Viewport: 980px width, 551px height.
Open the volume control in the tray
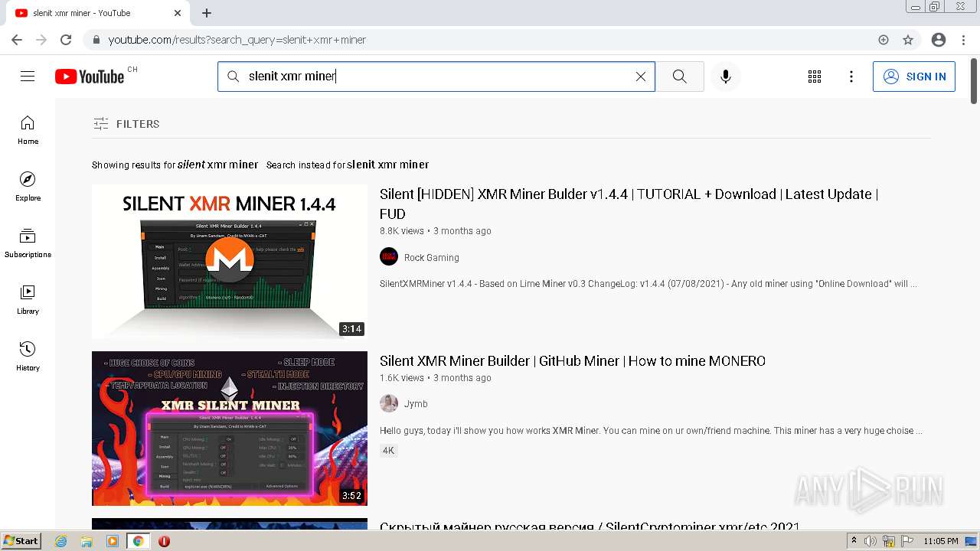click(x=871, y=541)
